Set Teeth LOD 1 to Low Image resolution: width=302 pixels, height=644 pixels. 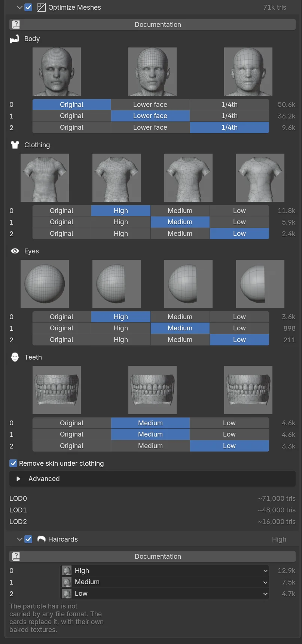229,434
